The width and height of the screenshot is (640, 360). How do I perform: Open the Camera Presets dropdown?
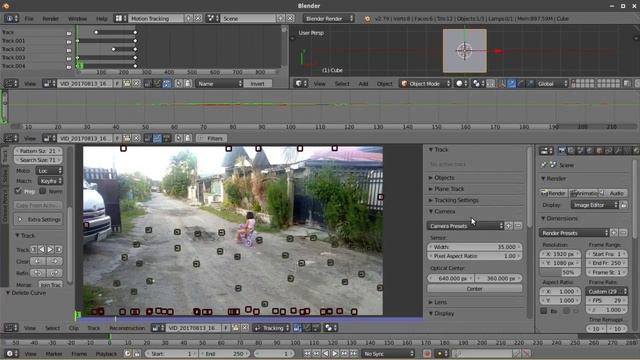[465, 226]
